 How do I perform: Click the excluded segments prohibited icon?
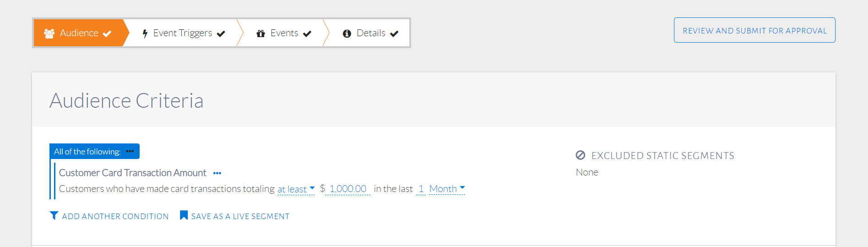(580, 155)
